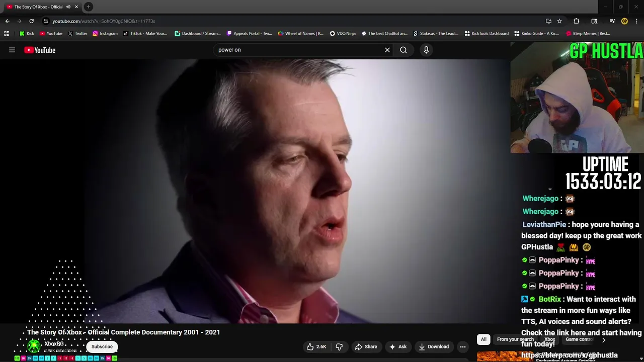Select the Game controllers chip
644x362 pixels.
click(580, 339)
